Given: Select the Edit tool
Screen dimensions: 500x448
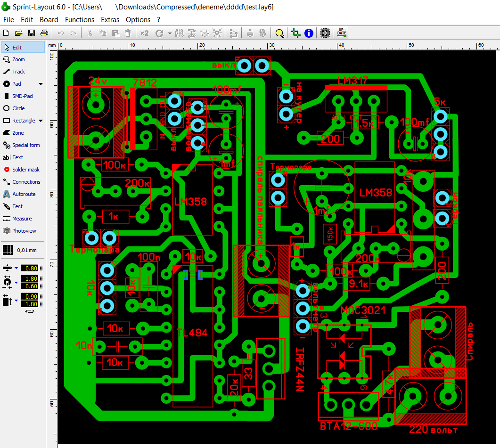Looking at the screenshot, I should click(x=23, y=47).
